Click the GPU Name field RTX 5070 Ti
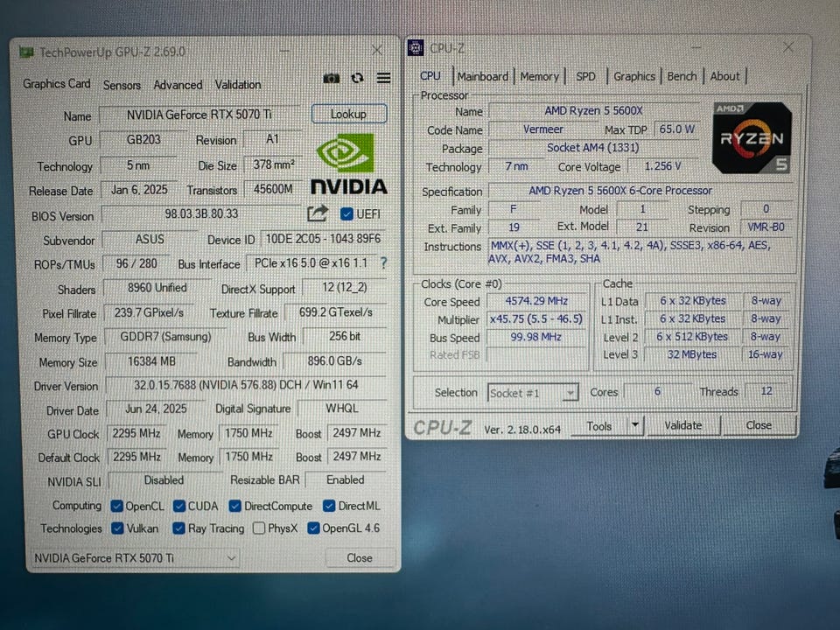This screenshot has width=840, height=630. 199,115
